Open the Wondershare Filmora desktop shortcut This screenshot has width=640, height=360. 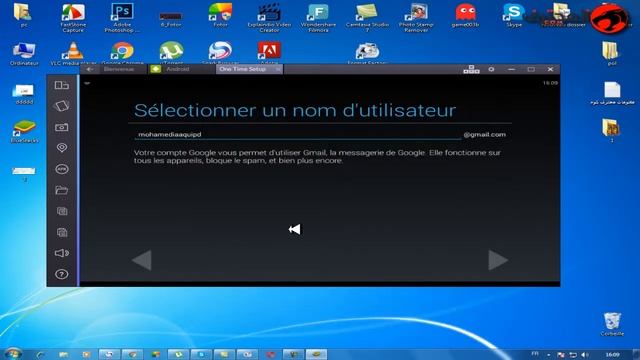coord(318,17)
